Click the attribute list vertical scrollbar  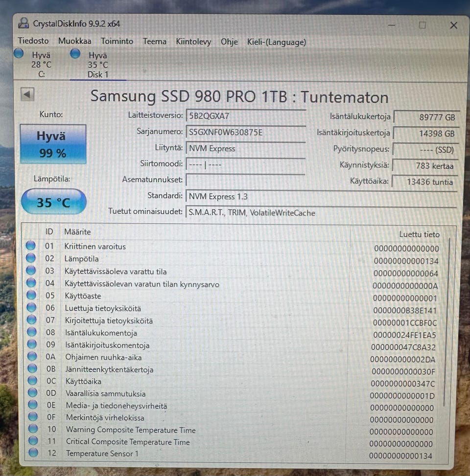(446, 322)
